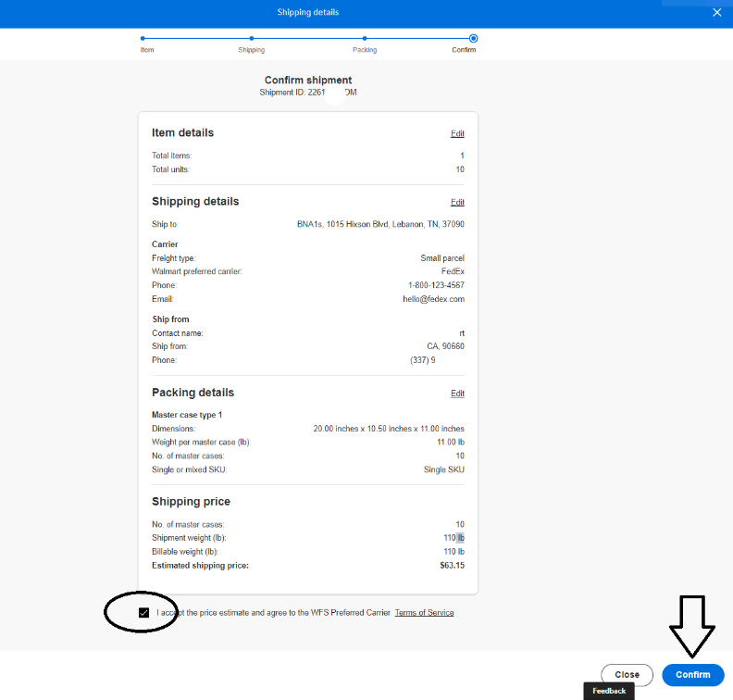Click the Single SKU value
Viewport: 733px width, 700px height.
[443, 470]
